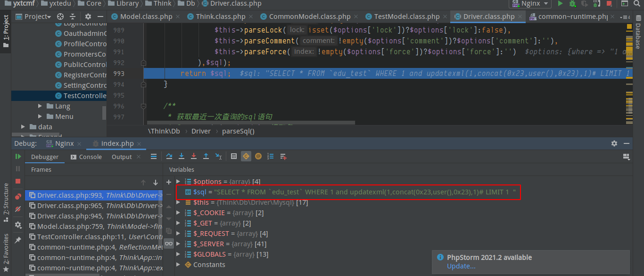Screen dimensions: 644x276
Task: Stop running process from top toolbar
Action: [609, 3]
